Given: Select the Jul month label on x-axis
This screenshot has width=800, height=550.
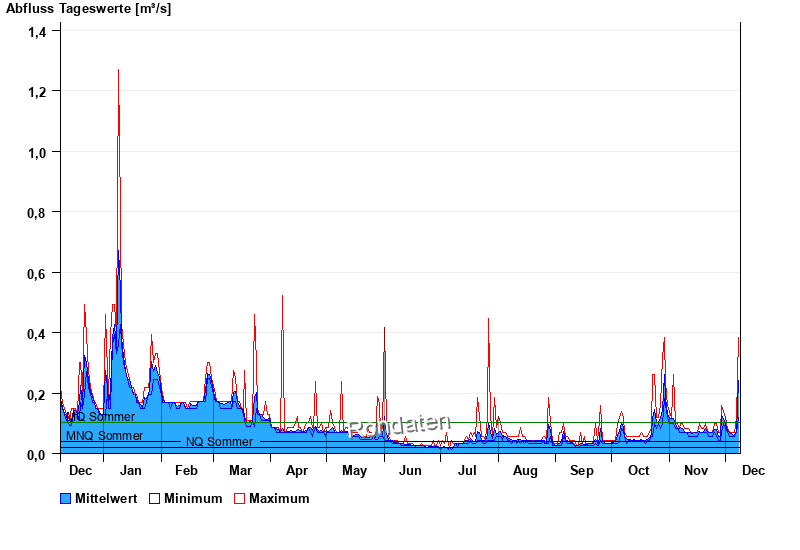Looking at the screenshot, I should 467,470.
